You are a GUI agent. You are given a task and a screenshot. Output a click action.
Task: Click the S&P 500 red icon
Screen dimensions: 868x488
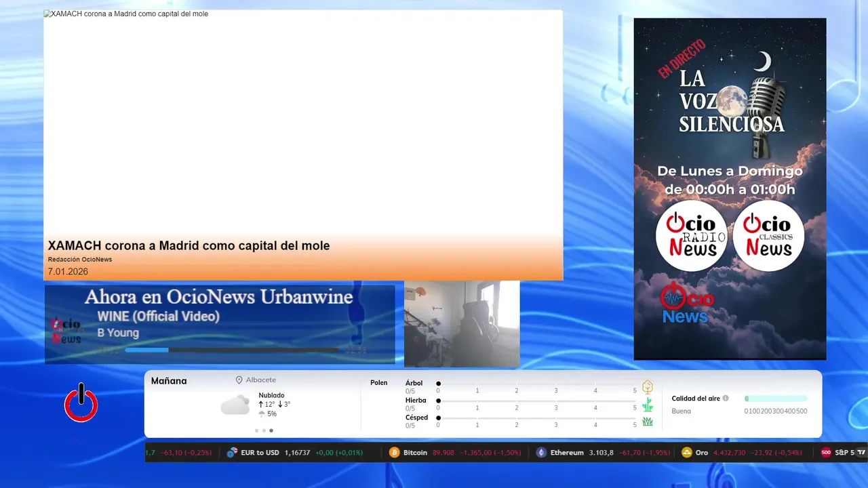pos(826,453)
